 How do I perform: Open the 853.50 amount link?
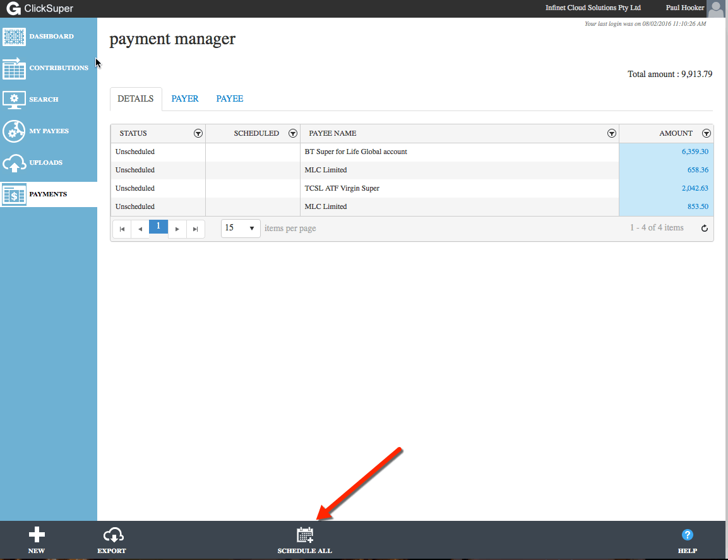[698, 206]
